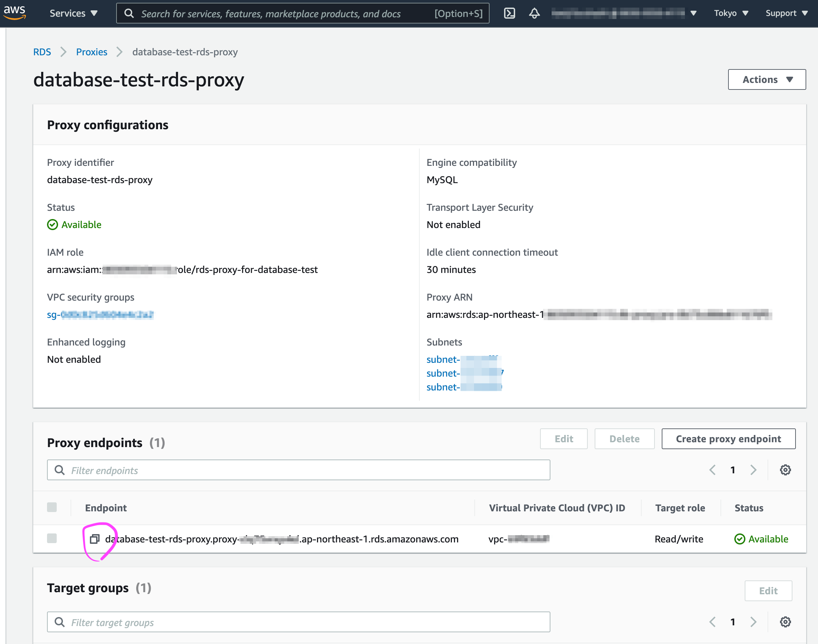Click the Filter endpoints search field
The height and width of the screenshot is (644, 818).
(x=298, y=470)
